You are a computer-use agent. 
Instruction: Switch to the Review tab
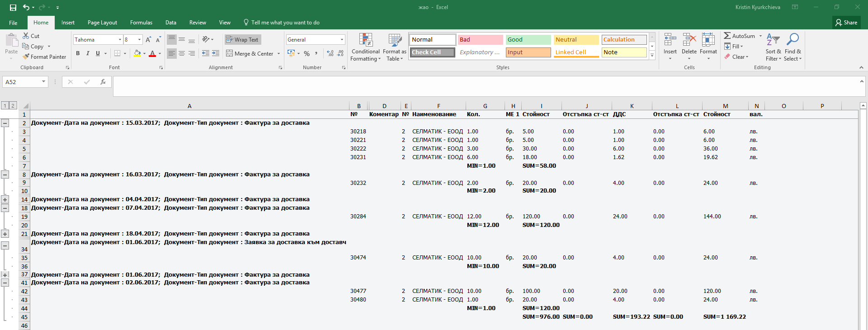(x=198, y=23)
